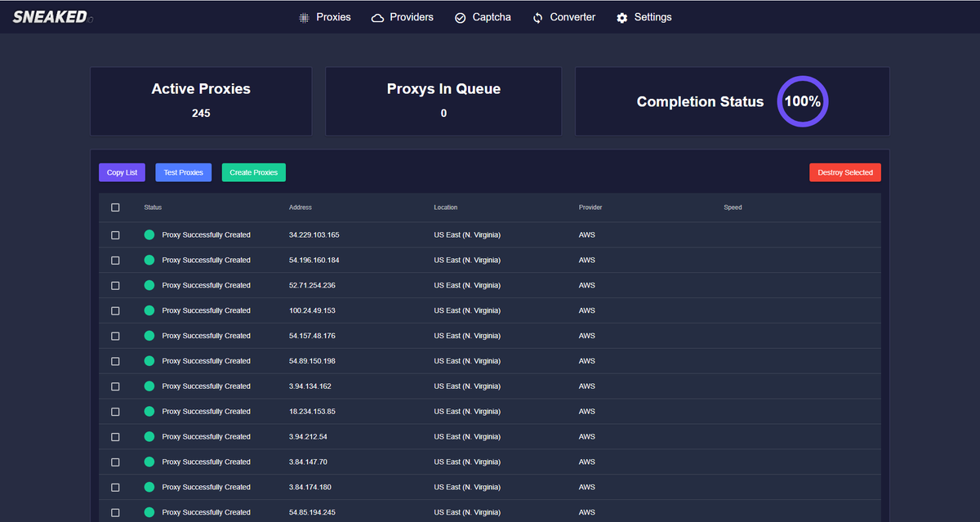Select checkbox for proxy 100.24.49.153
Screen dimensions: 980x522
[115, 311]
